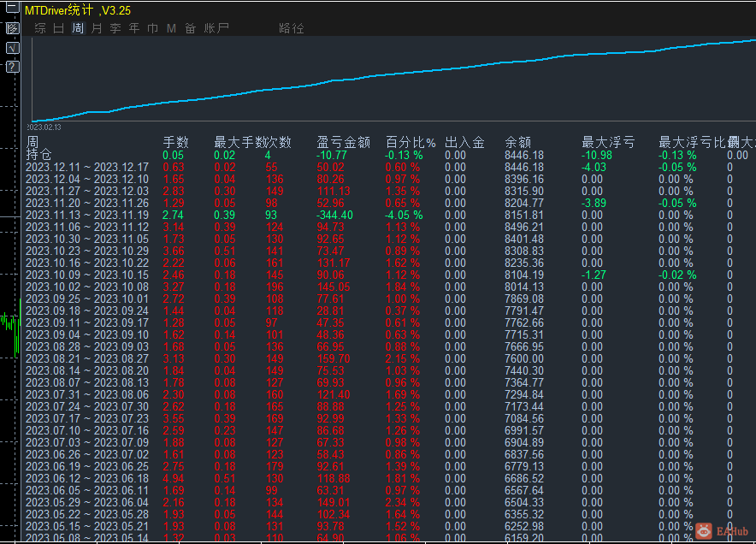Click the max floating loss -10.98

[x=597, y=156]
